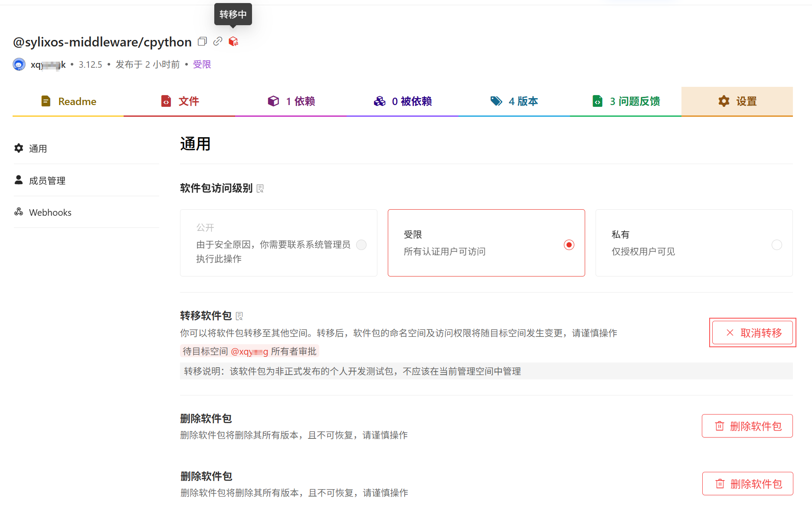Open 成员管理 in the sidebar

coord(47,181)
